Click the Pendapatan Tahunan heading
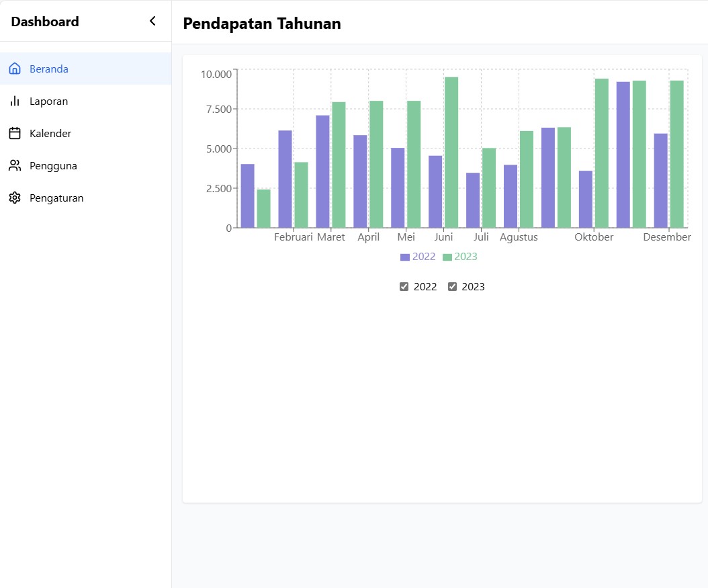This screenshot has height=588, width=708. click(262, 23)
